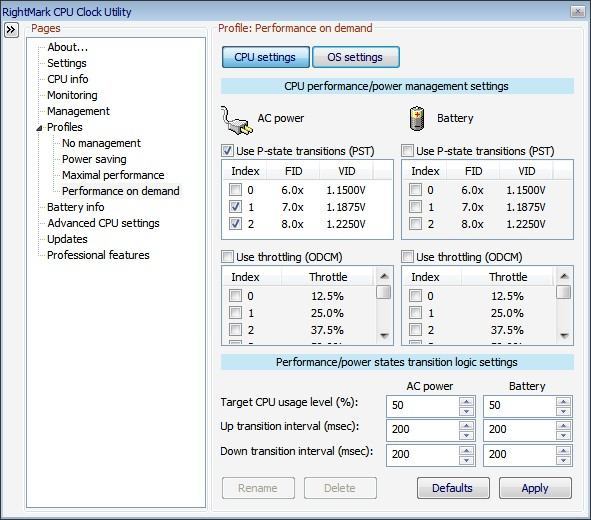
Task: Check Battery throttle index 0 (12.5%)
Action: click(x=416, y=295)
